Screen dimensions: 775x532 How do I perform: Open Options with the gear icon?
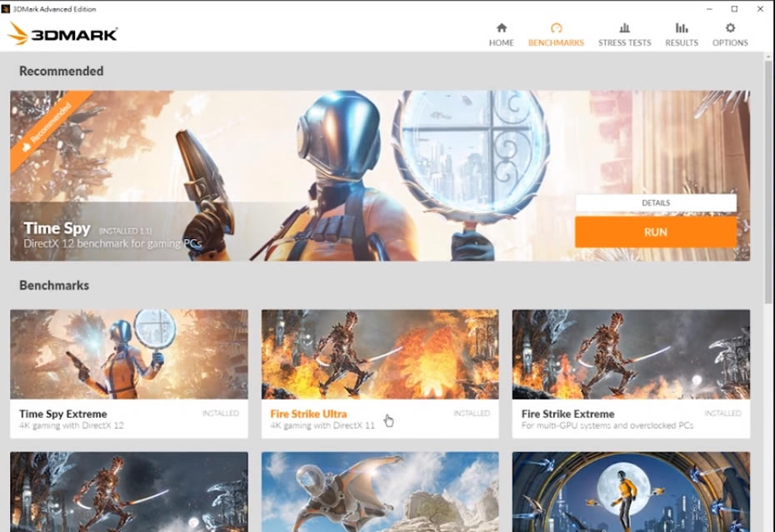[x=730, y=27]
